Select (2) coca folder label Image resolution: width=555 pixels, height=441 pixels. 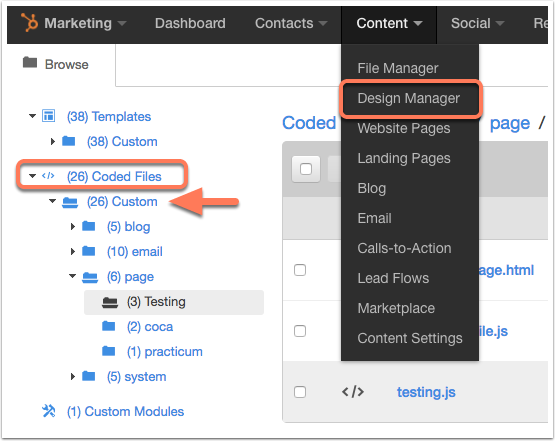pos(150,327)
